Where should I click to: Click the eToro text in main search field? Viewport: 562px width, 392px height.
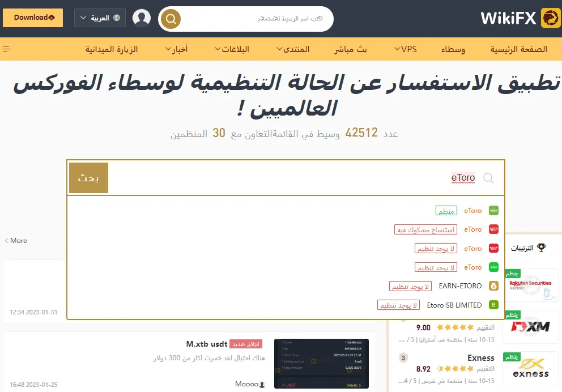463,178
